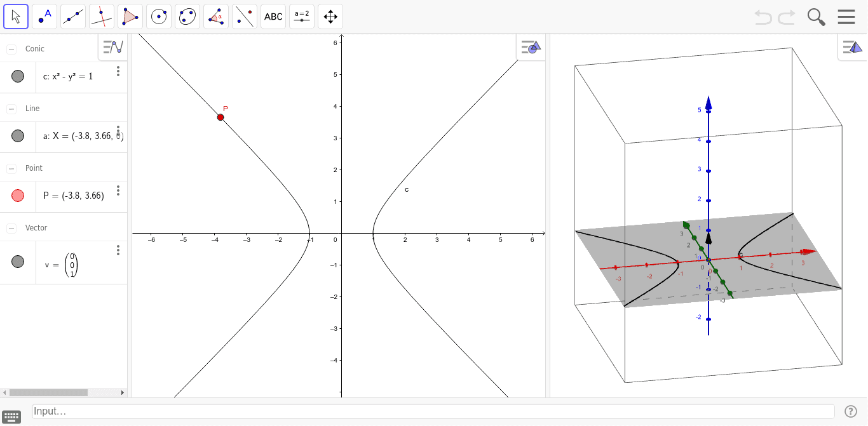Image resolution: width=868 pixels, height=426 pixels.
Task: Collapse the Conic category
Action: [x=11, y=49]
